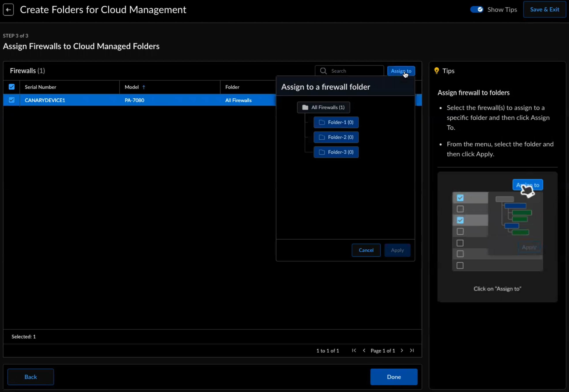569x392 pixels.
Task: Click the Assign to button
Action: click(x=401, y=71)
